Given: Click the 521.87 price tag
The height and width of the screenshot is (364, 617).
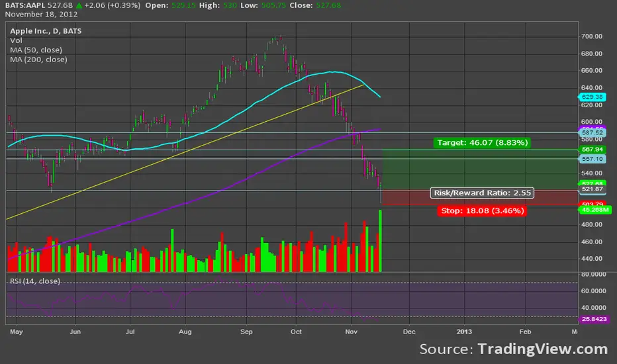Looking at the screenshot, I should click(593, 189).
